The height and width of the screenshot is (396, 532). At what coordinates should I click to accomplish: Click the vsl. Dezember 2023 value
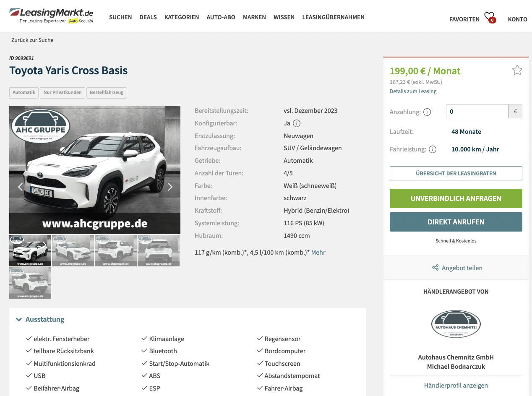(x=310, y=111)
